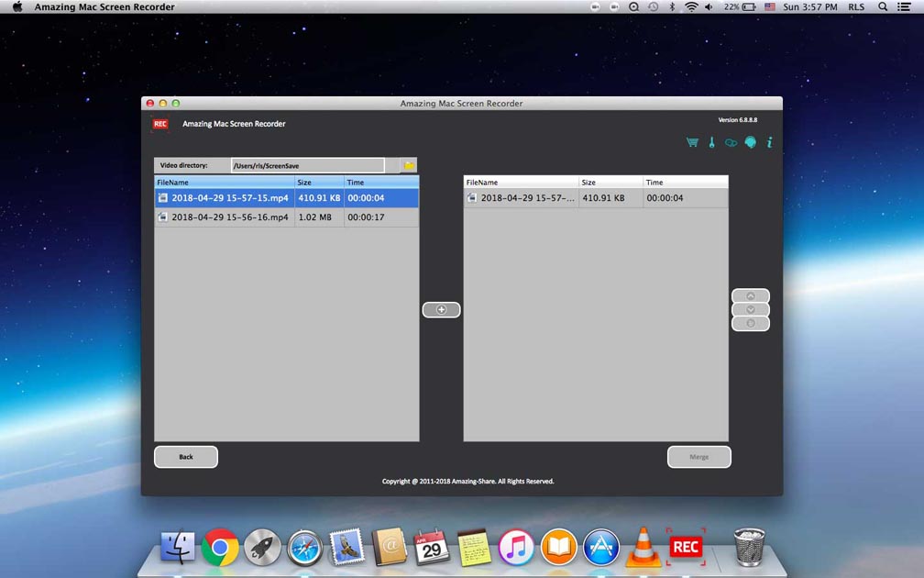Open VLC cone icon in Dock
The width and height of the screenshot is (924, 578).
[x=643, y=547]
